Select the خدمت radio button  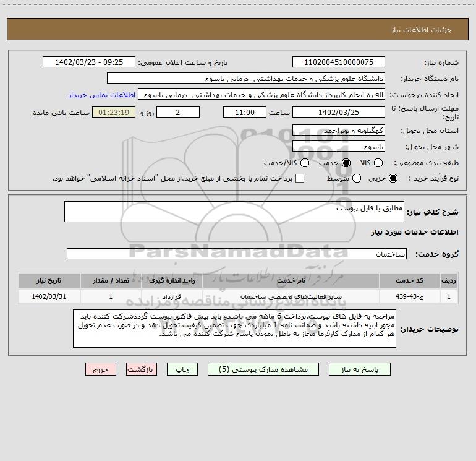346,163
